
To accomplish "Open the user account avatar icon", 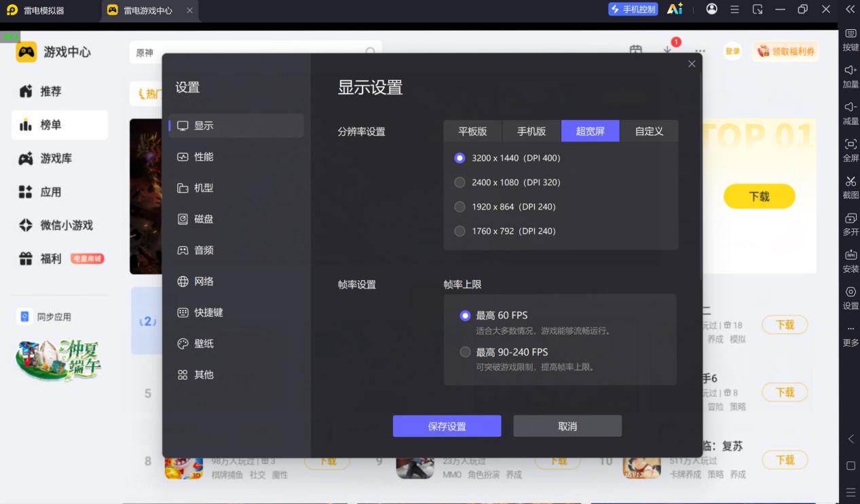I will click(x=711, y=9).
